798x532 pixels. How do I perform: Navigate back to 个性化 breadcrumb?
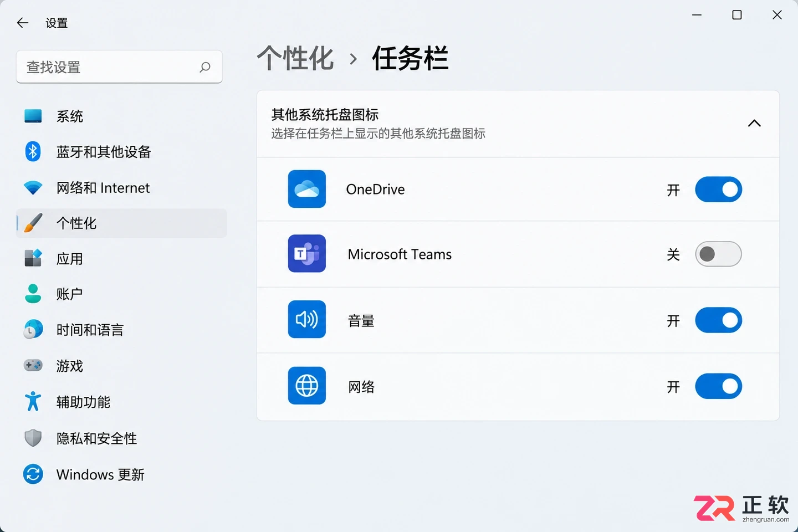click(x=295, y=58)
